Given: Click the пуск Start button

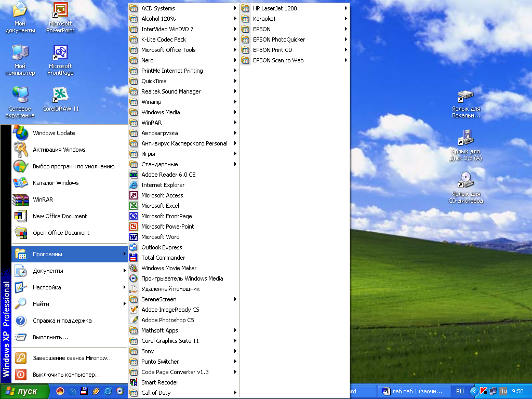Looking at the screenshot, I should [24, 391].
